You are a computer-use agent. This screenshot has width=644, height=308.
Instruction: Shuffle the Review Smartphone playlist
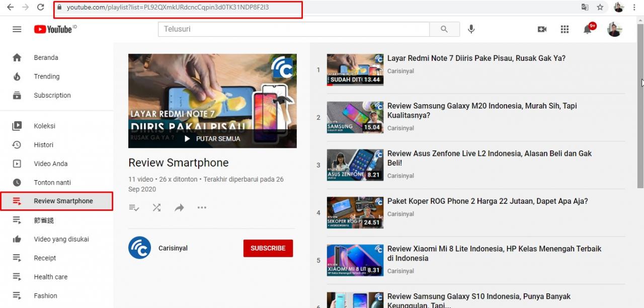coord(156,207)
